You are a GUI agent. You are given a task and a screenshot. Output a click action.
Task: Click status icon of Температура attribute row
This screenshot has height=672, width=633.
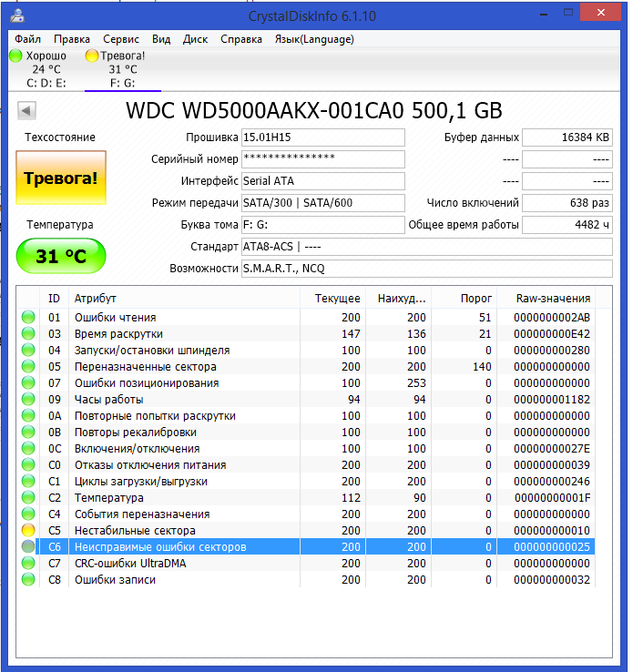pyautogui.click(x=28, y=497)
